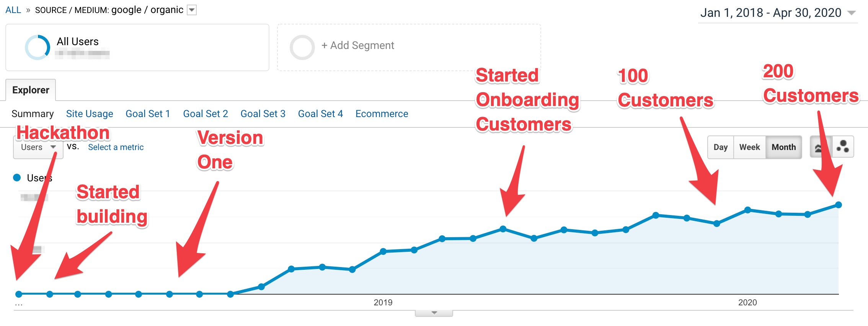Click the Add Segment circle icon
The height and width of the screenshot is (326, 868).
tap(302, 45)
